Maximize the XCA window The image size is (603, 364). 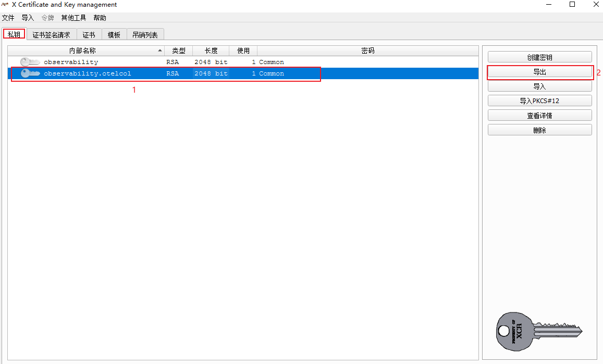click(572, 5)
